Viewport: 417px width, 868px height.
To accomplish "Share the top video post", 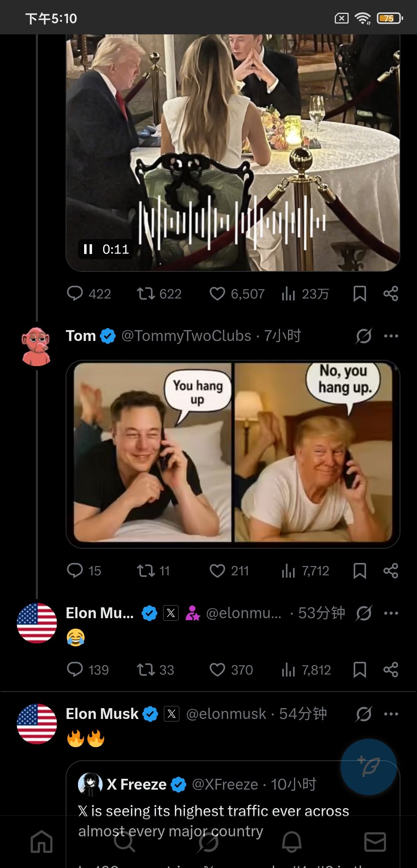I will point(391,294).
